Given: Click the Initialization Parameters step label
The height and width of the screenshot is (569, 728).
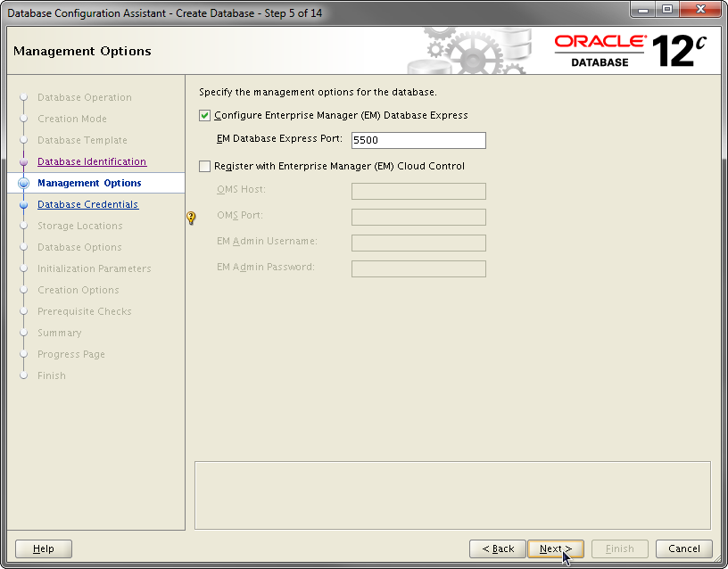Looking at the screenshot, I should [95, 268].
